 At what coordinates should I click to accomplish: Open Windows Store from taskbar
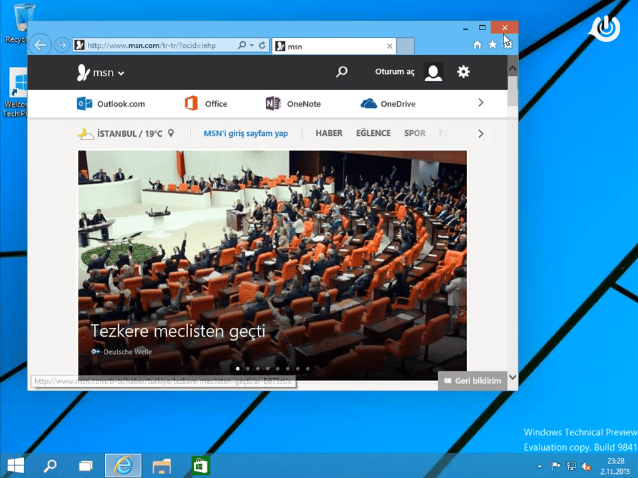click(x=200, y=465)
